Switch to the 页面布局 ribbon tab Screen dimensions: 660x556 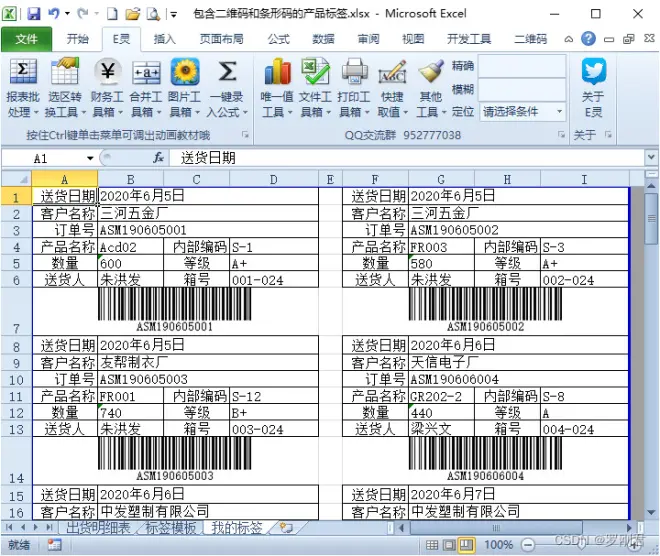point(221,39)
